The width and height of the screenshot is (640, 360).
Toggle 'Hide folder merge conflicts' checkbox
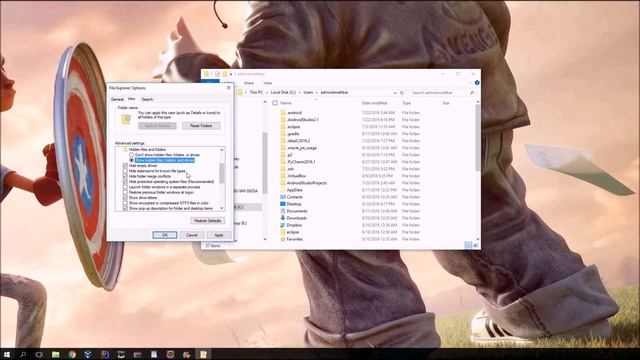[125, 176]
